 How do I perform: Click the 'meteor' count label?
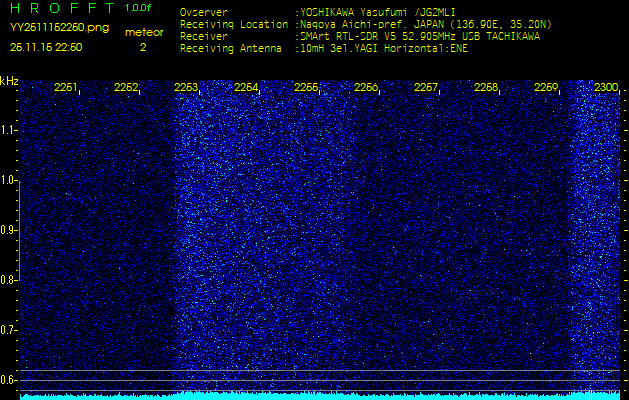(x=144, y=33)
